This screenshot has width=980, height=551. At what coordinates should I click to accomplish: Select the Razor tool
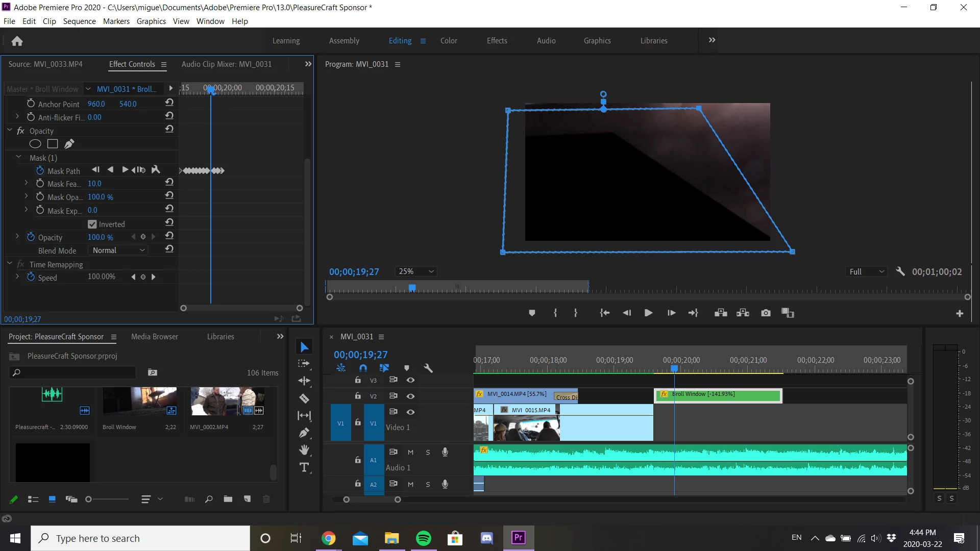(304, 398)
